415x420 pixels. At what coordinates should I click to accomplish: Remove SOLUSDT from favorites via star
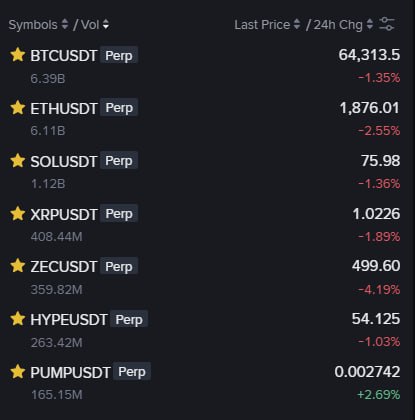click(x=18, y=161)
